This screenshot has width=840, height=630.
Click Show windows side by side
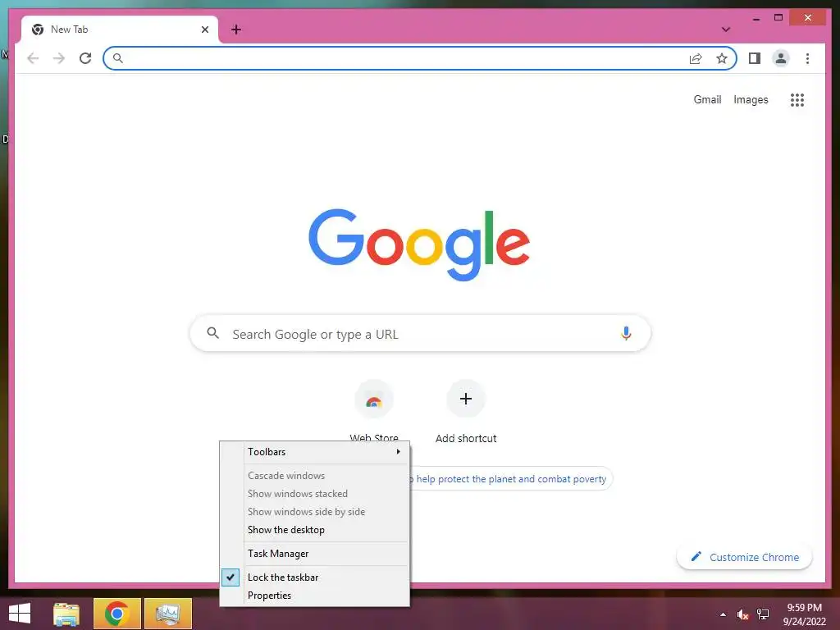coord(314,512)
